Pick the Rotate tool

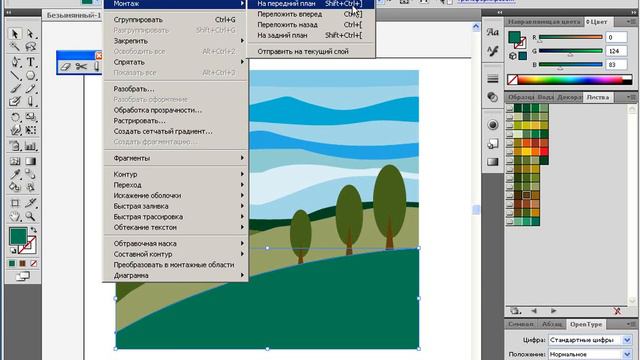pos(15,118)
